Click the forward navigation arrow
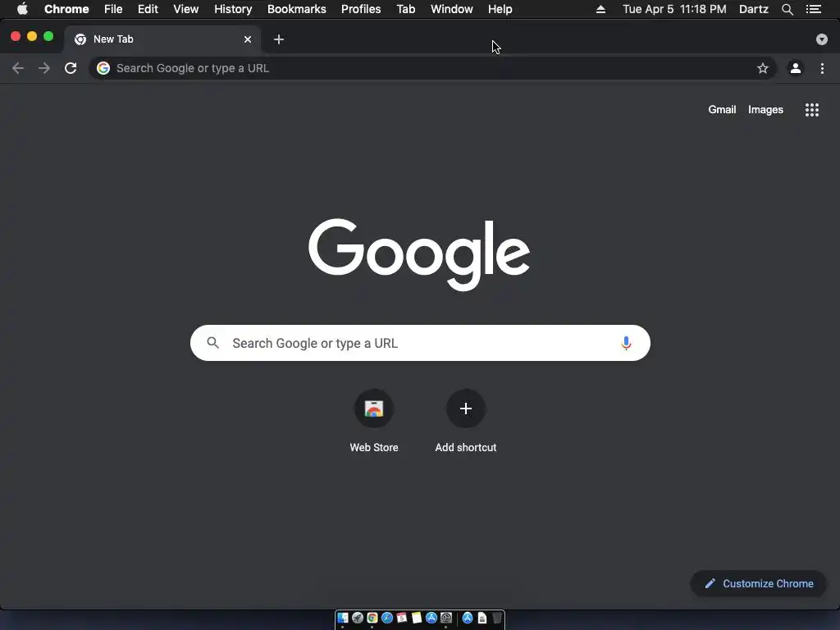The height and width of the screenshot is (630, 840). 44,68
